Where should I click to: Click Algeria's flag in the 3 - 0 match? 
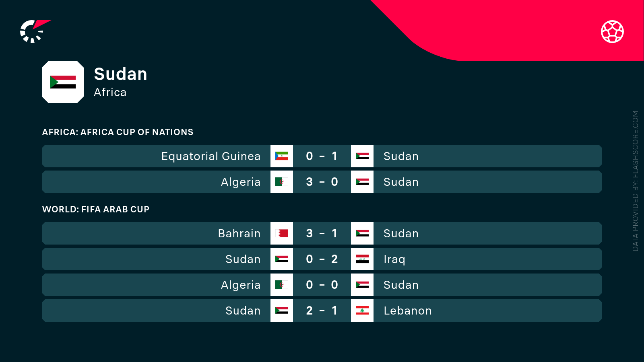[282, 182]
